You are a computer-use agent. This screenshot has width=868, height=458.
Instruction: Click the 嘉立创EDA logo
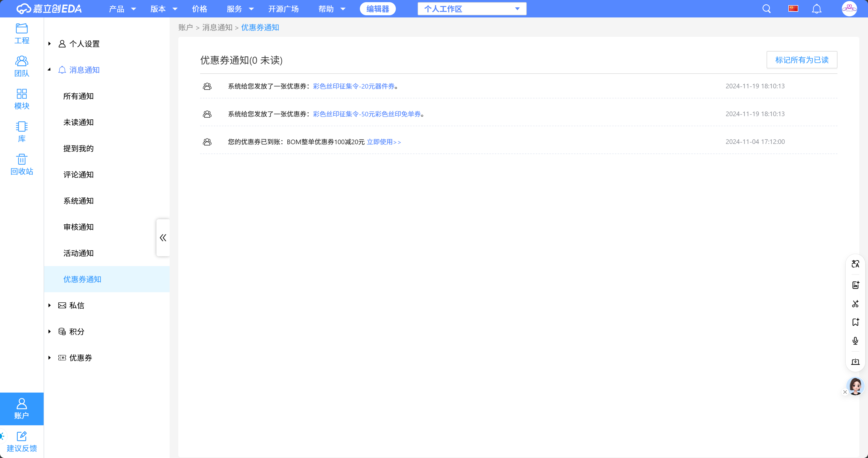tap(49, 9)
